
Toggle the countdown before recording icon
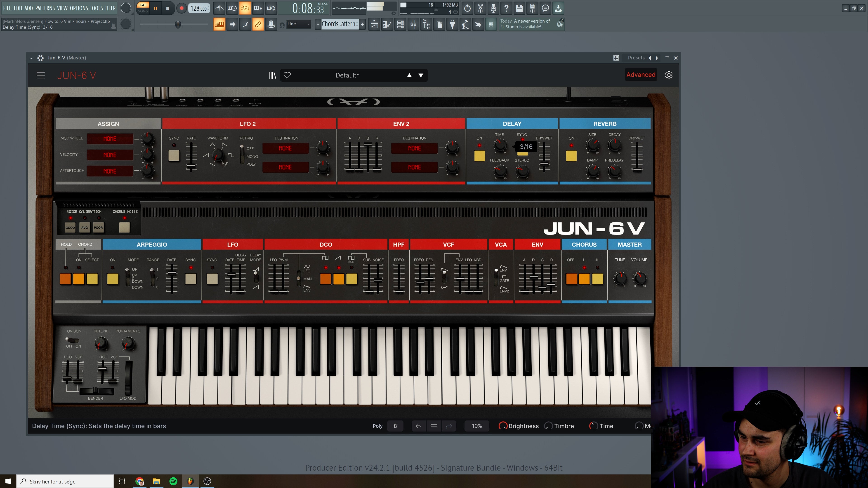[x=245, y=8]
